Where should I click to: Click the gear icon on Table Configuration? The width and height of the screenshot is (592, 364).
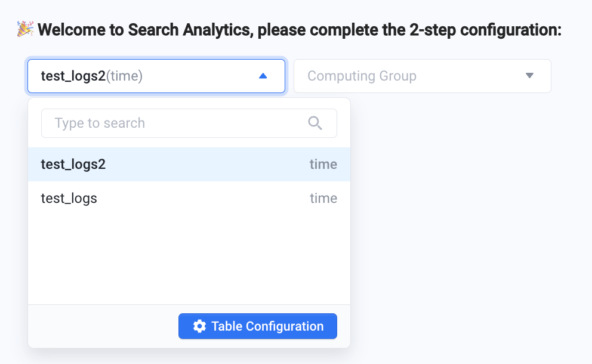coord(200,326)
